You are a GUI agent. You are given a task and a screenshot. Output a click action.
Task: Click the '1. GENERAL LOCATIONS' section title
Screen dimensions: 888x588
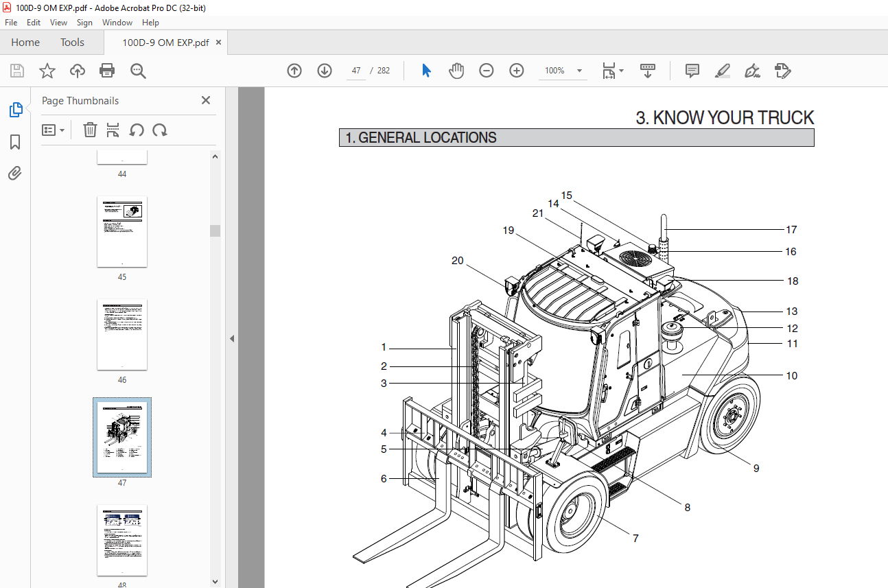[421, 138]
